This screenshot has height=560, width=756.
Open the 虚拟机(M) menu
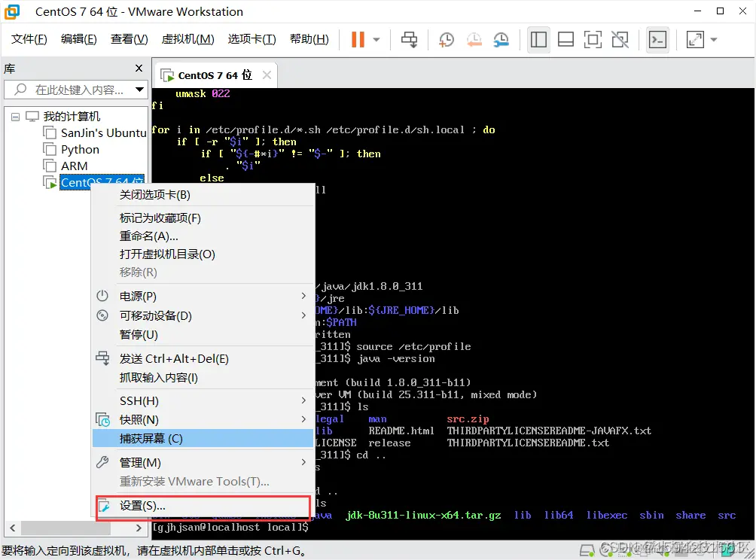tap(187, 38)
